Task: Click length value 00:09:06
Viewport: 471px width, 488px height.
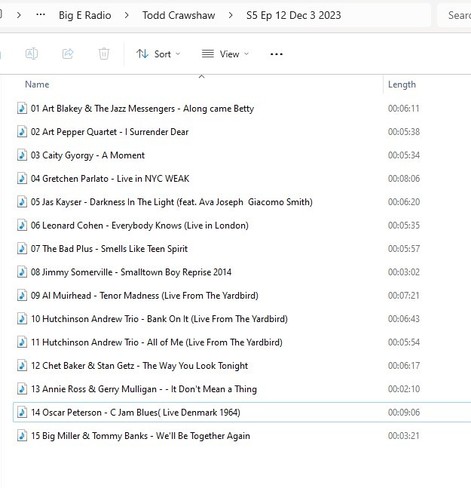Action: pyautogui.click(x=404, y=412)
